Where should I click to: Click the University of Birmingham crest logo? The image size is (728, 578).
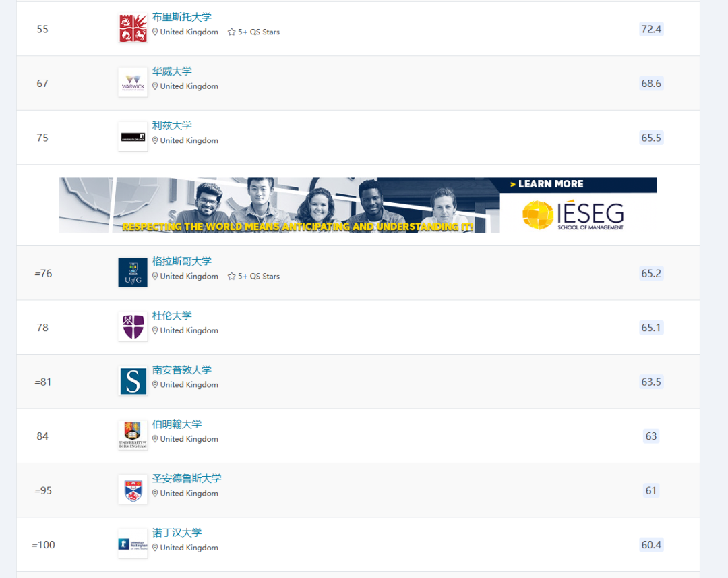[133, 436]
